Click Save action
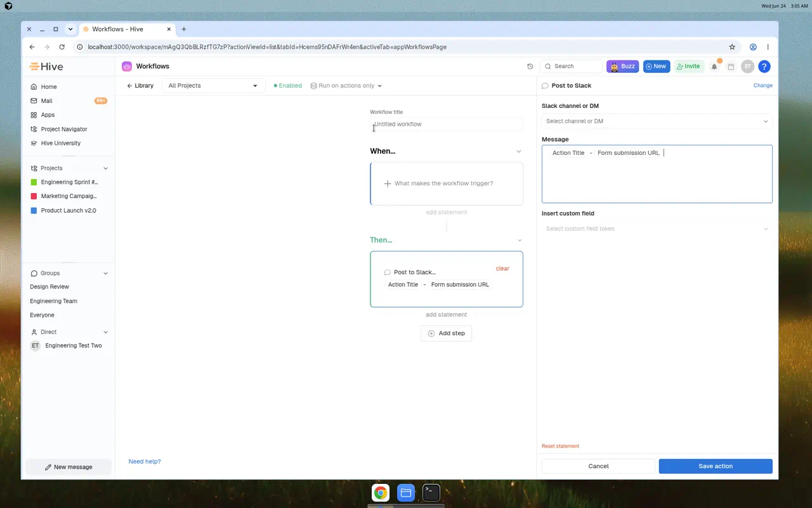812x508 pixels. (716, 466)
